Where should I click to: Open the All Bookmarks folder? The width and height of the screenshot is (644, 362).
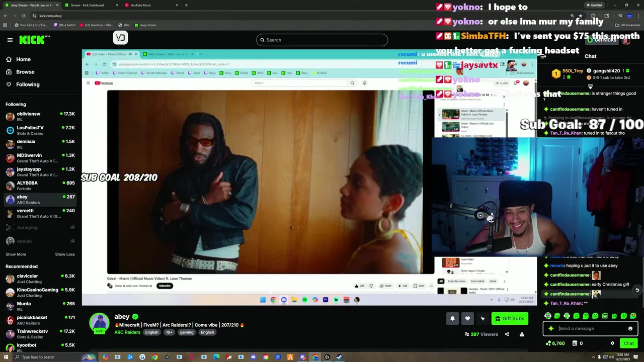628,25
